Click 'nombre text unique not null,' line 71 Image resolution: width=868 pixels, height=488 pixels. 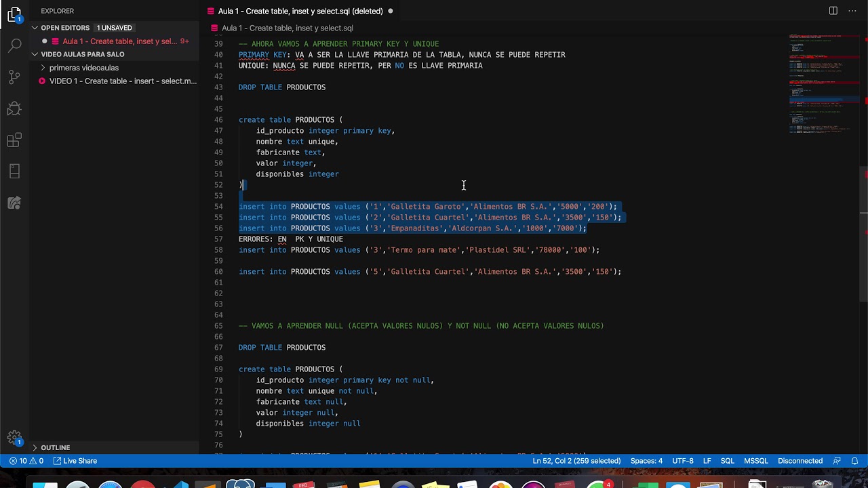coord(317,391)
